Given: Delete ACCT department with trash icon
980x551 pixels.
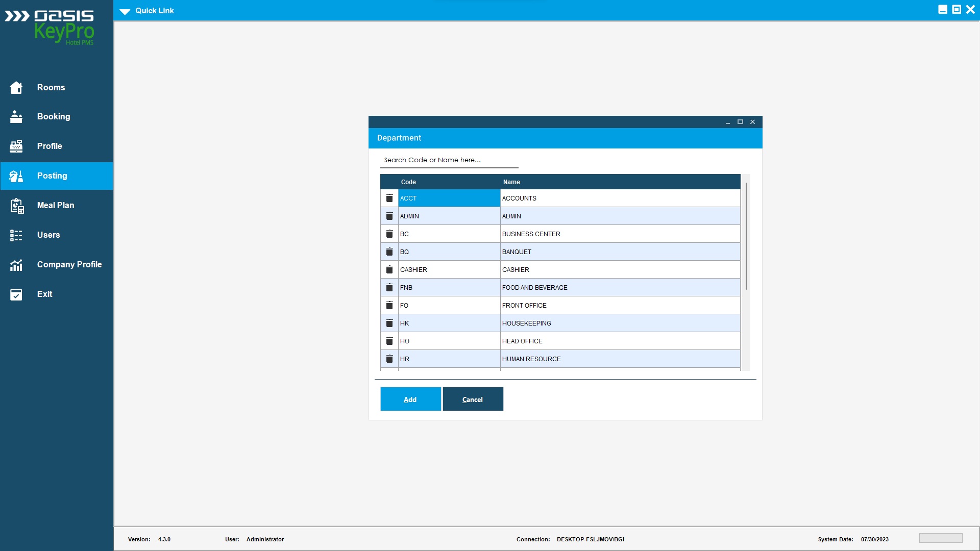Looking at the screenshot, I should (x=389, y=198).
